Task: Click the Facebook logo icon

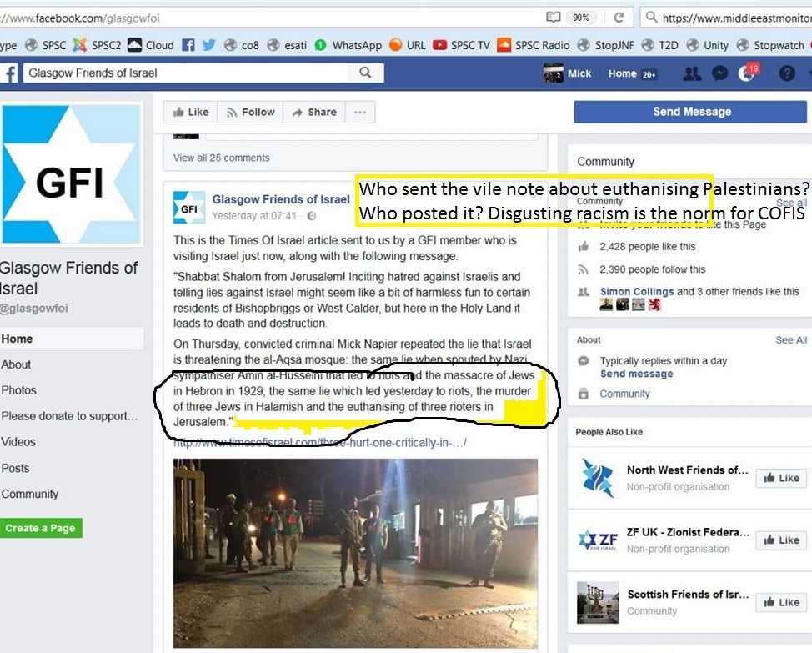Action: (x=10, y=73)
